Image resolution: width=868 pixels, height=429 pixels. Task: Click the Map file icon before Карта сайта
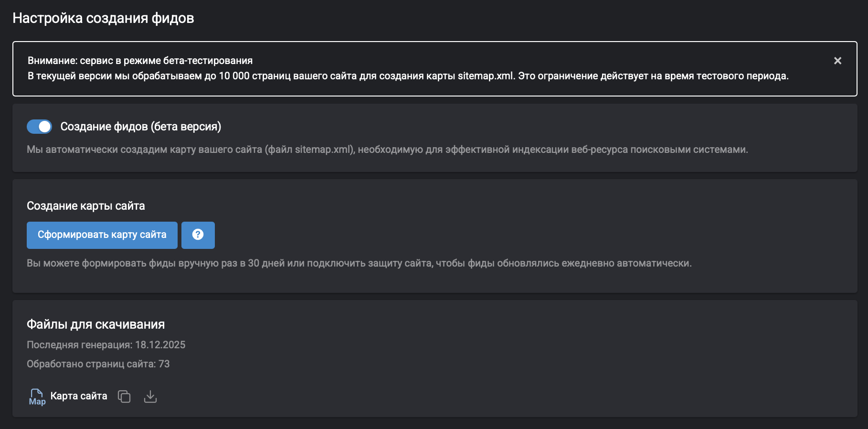tap(37, 396)
